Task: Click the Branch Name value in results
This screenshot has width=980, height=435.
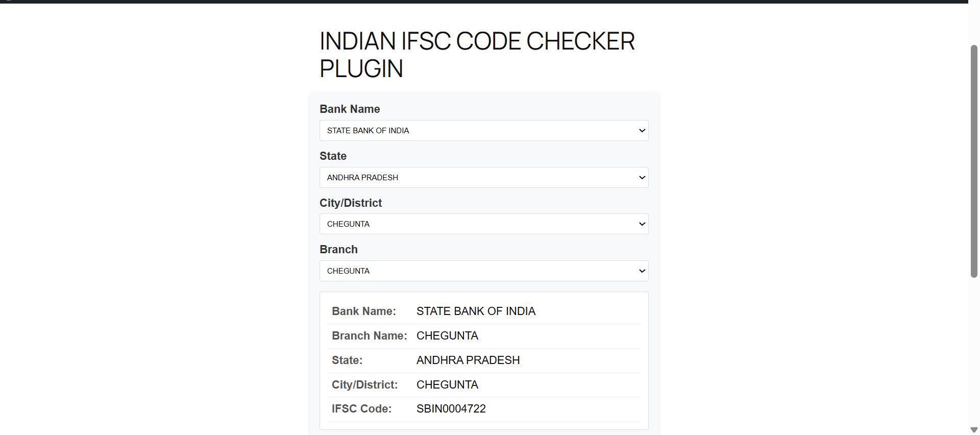Action: coord(447,336)
